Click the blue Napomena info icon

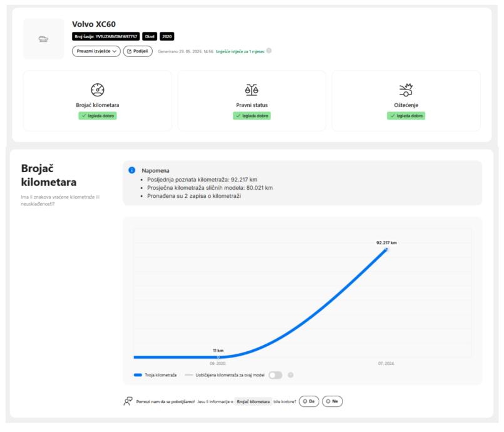[131, 170]
